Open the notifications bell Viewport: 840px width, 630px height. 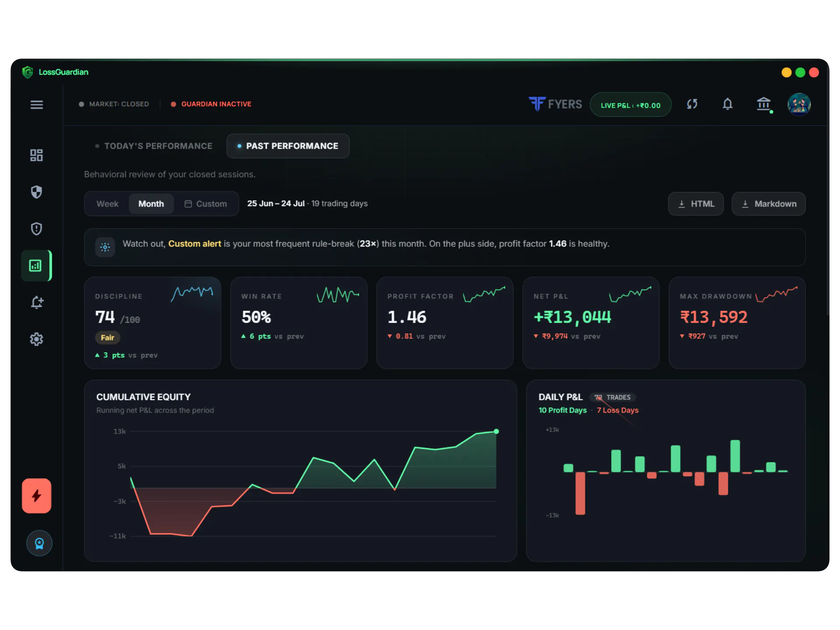pos(728,104)
